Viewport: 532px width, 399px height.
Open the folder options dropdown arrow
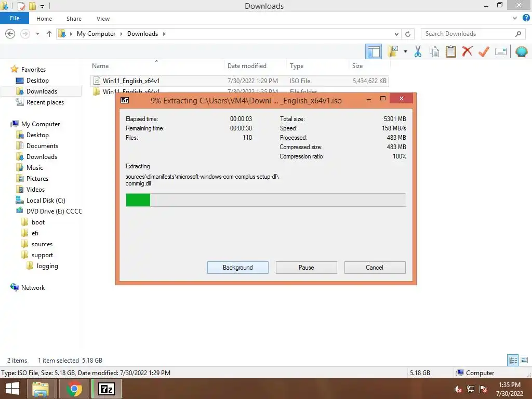(405, 51)
